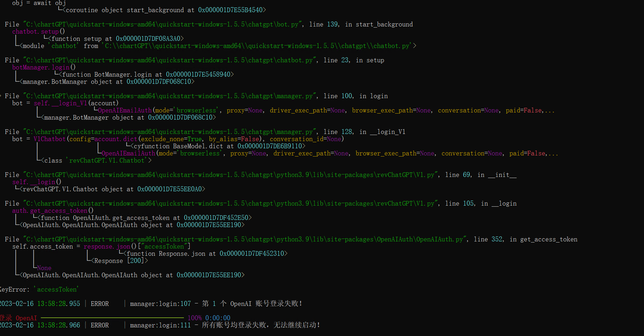Click the manager.py path at line 100
Screen dimensions: 644x336
tap(170, 96)
